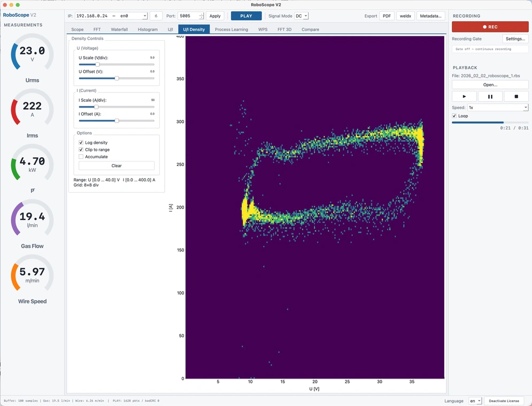Image resolution: width=532 pixels, height=406 pixels.
Task: Toggle the Log density checkbox
Action: (x=81, y=143)
